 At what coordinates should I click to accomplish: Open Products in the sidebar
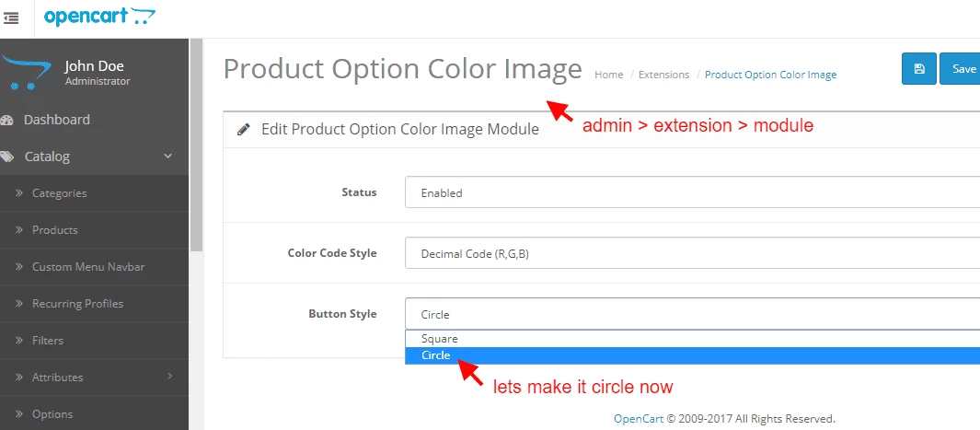point(54,230)
